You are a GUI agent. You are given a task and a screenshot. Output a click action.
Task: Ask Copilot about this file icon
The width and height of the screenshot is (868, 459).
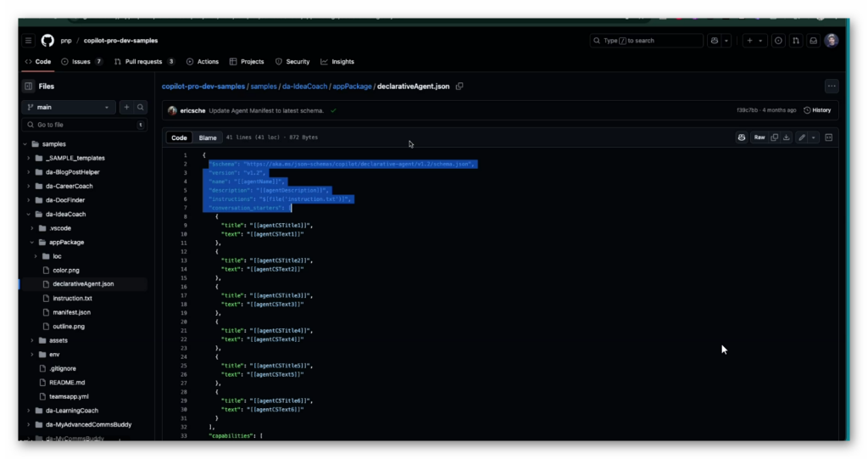tap(742, 137)
